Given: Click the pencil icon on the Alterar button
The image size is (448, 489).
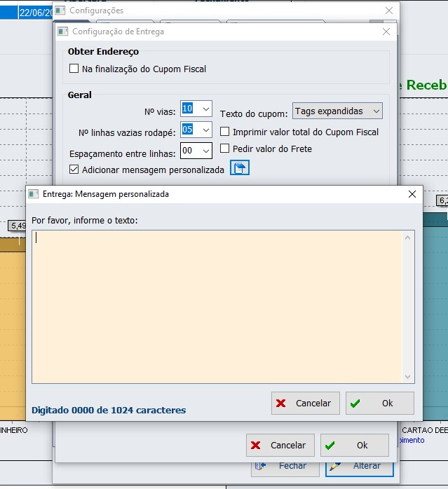Looking at the screenshot, I should coord(335,466).
